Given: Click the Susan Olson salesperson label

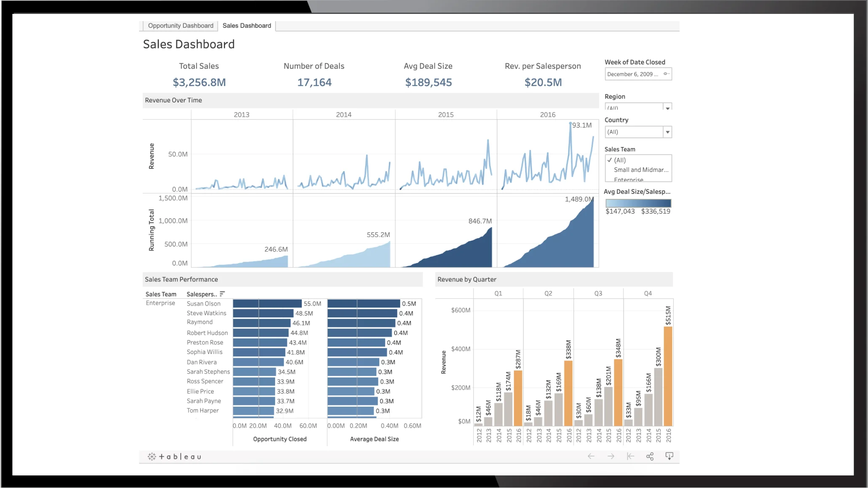Looking at the screenshot, I should pyautogui.click(x=204, y=303).
